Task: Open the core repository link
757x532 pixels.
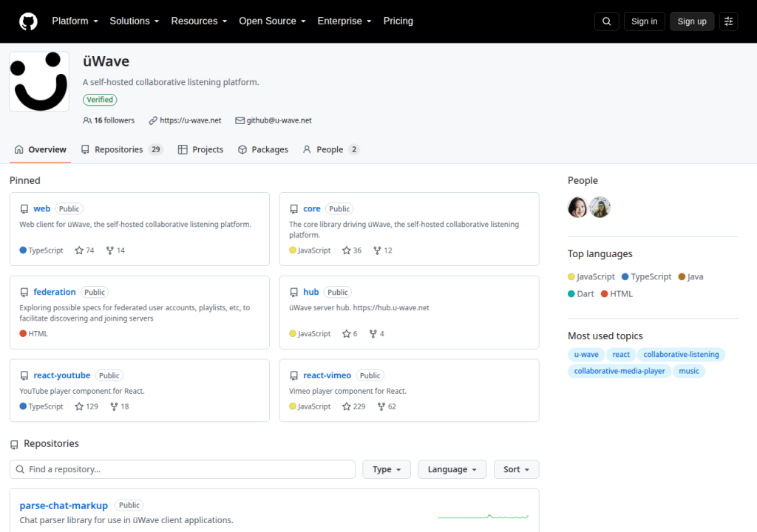Action: coord(312,208)
